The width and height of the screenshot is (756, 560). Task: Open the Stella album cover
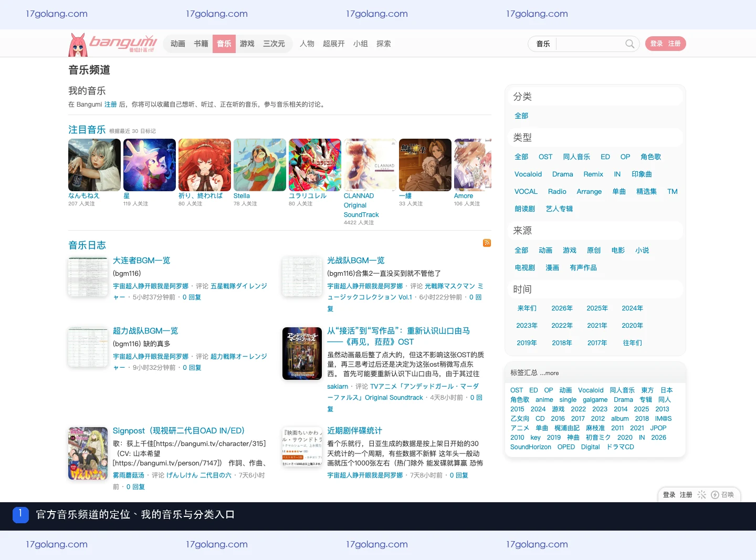click(x=260, y=165)
